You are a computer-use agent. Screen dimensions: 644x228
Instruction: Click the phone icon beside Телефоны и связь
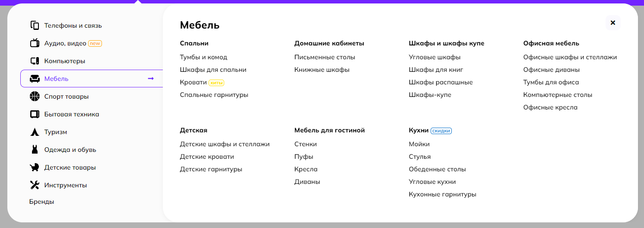tap(35, 26)
